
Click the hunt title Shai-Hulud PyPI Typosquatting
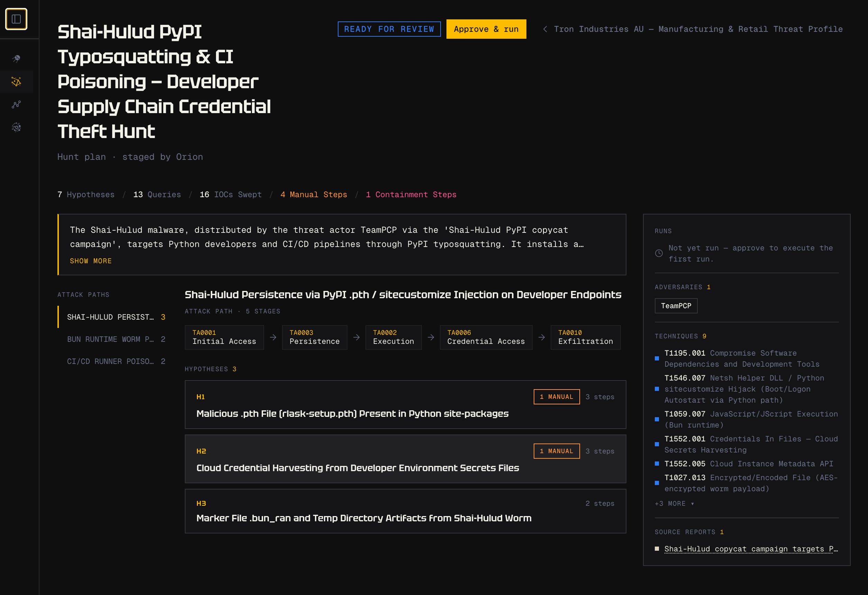click(164, 81)
